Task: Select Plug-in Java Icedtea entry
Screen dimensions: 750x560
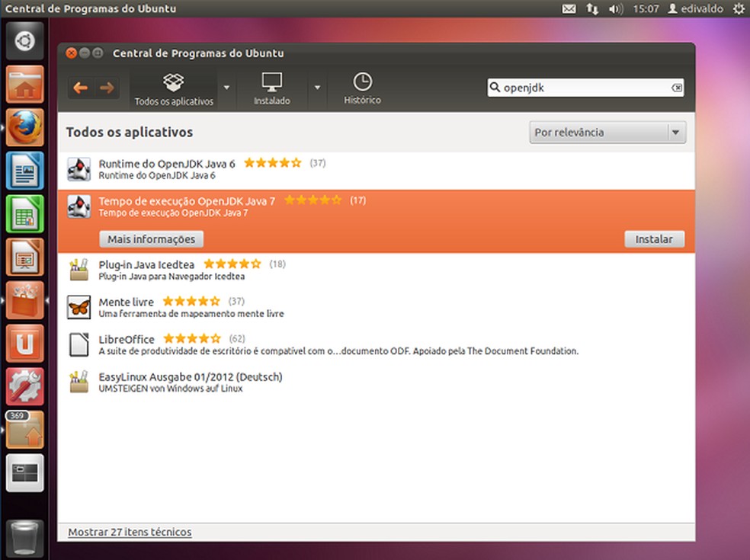Action: pyautogui.click(x=377, y=270)
